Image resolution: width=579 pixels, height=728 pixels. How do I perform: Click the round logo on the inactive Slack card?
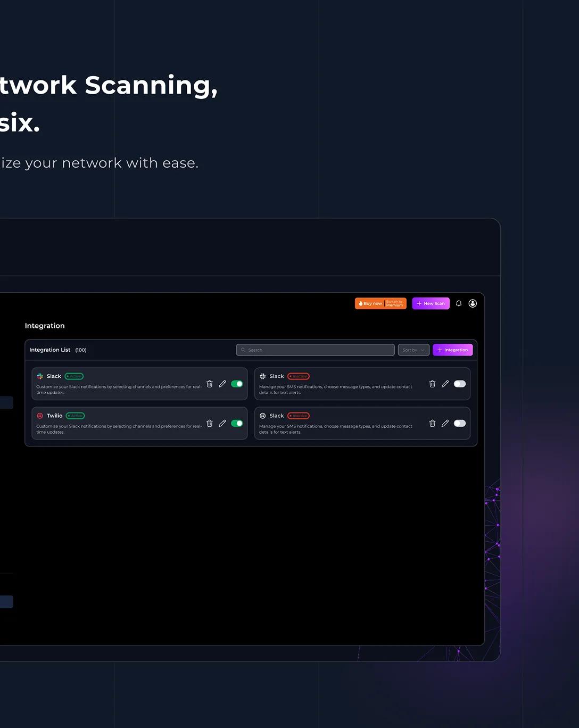point(262,416)
